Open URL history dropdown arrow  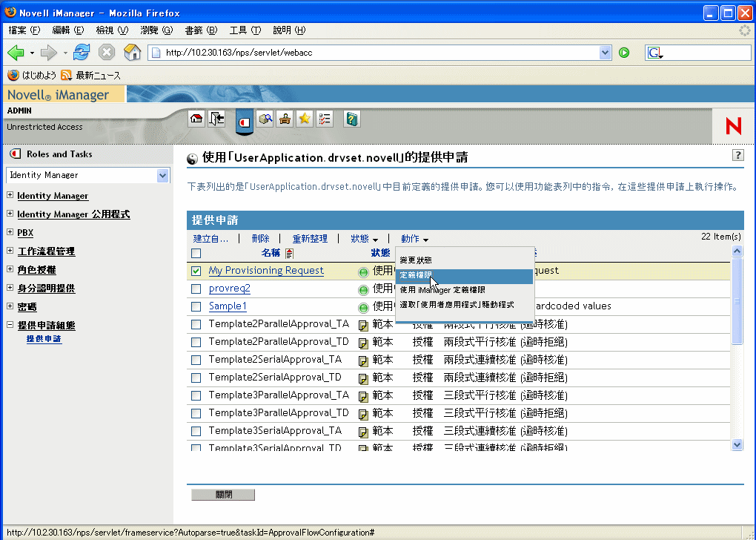coord(605,53)
